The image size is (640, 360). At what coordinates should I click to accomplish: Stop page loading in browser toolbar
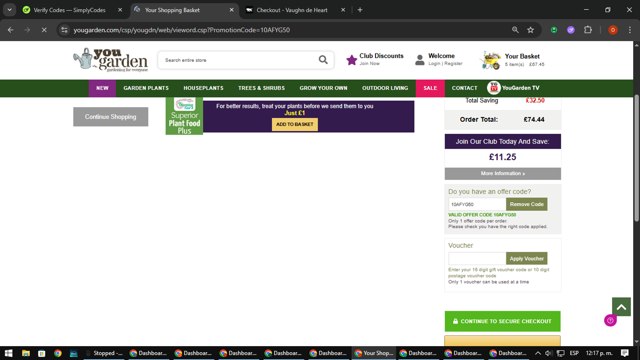pyautogui.click(x=44, y=30)
